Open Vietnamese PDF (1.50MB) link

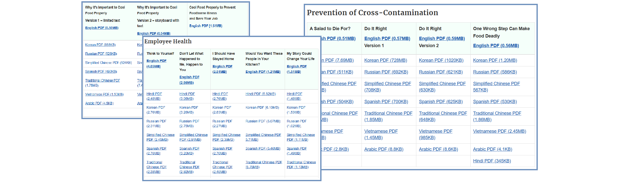(104, 95)
